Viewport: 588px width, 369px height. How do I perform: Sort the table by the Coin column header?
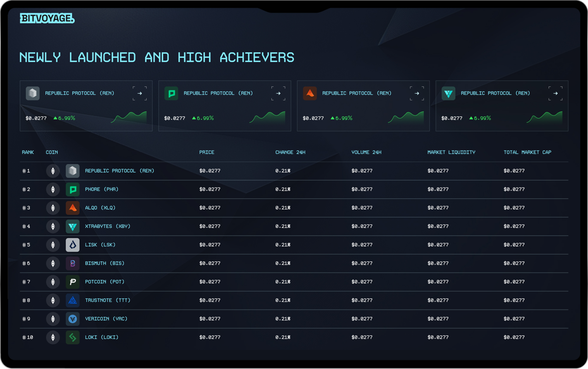(52, 153)
